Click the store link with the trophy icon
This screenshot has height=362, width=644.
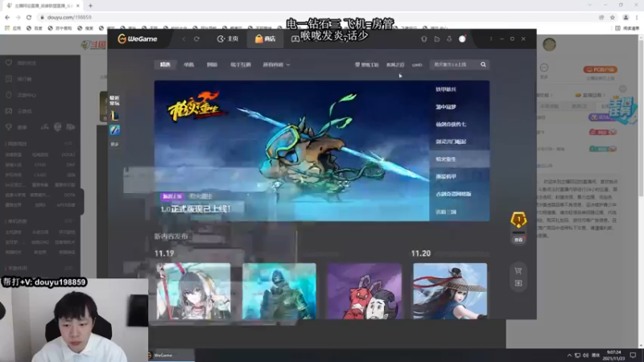pos(367,64)
